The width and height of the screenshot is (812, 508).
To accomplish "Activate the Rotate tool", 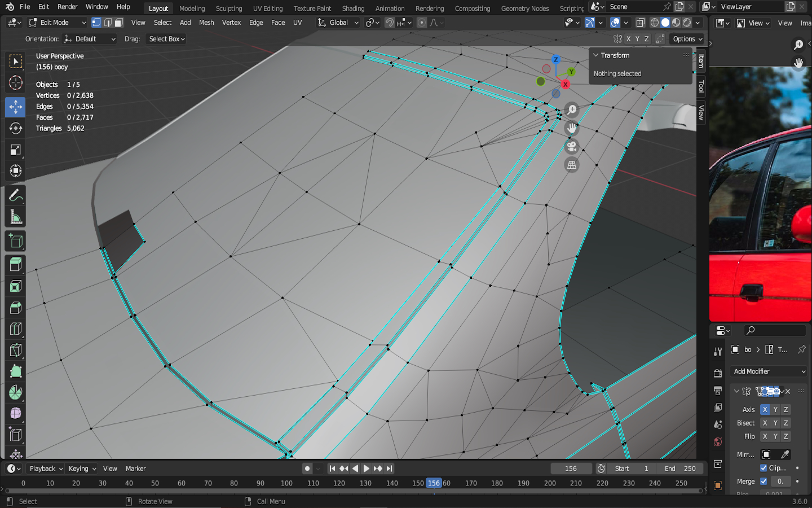I will point(16,128).
